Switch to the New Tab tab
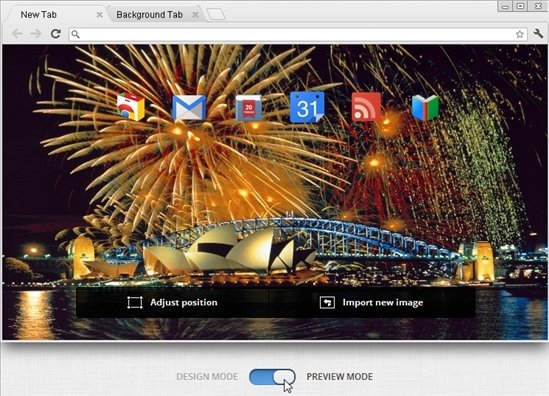549x396 pixels. point(56,15)
